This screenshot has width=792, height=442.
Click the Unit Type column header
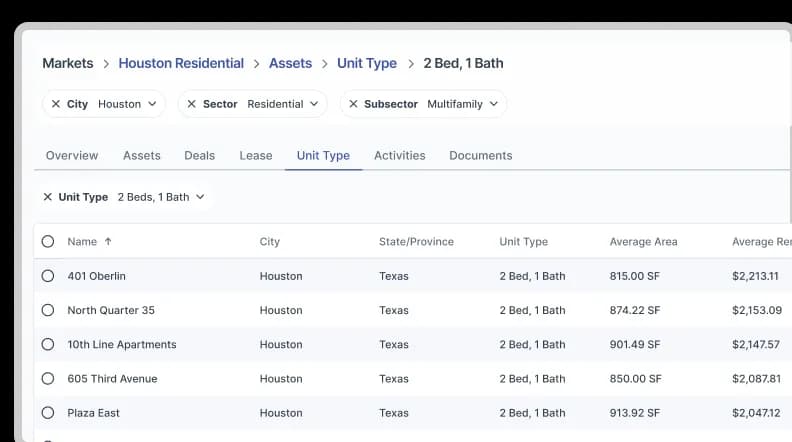tap(524, 242)
